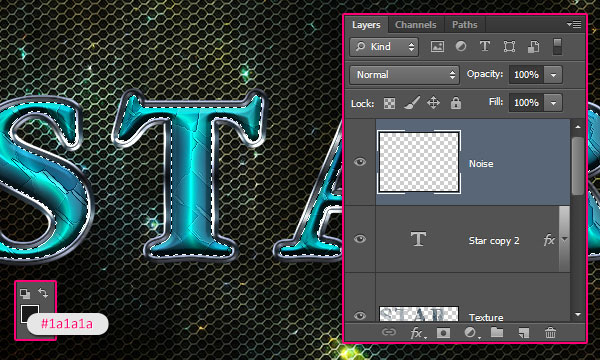The height and width of the screenshot is (360, 600).
Task: Open the Kind filter dropdown
Action: 384,47
